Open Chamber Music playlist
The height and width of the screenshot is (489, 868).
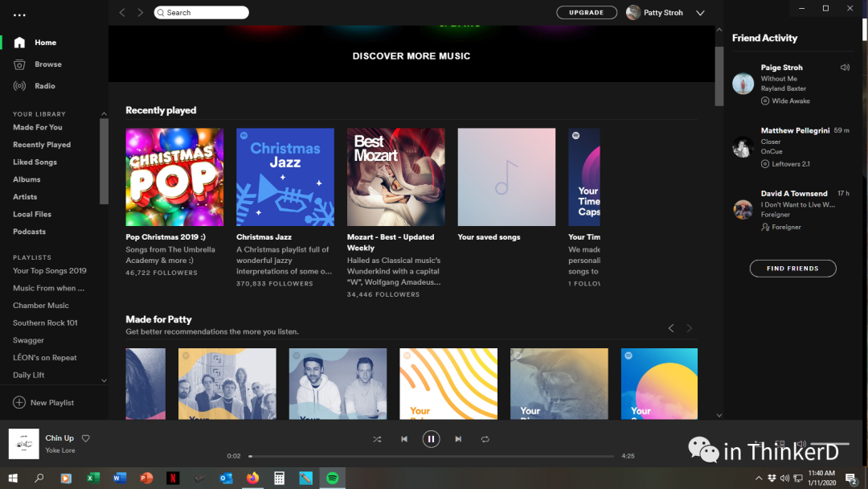[x=41, y=305]
